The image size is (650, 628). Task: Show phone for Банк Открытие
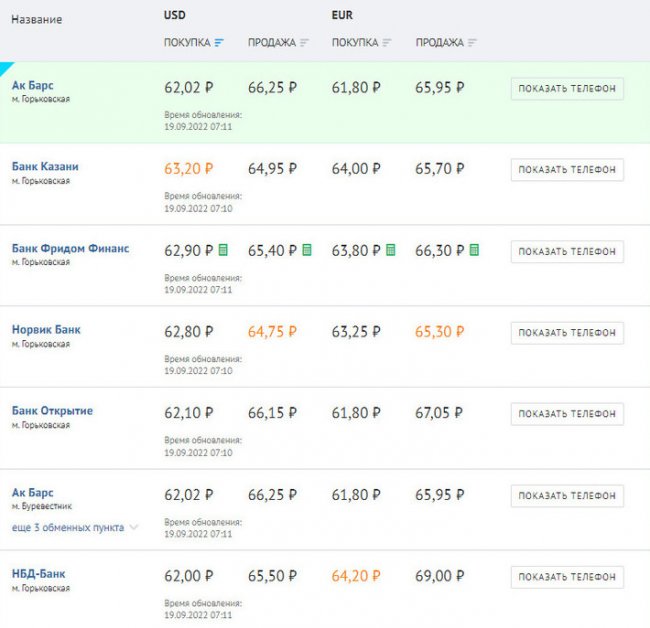[x=567, y=414]
